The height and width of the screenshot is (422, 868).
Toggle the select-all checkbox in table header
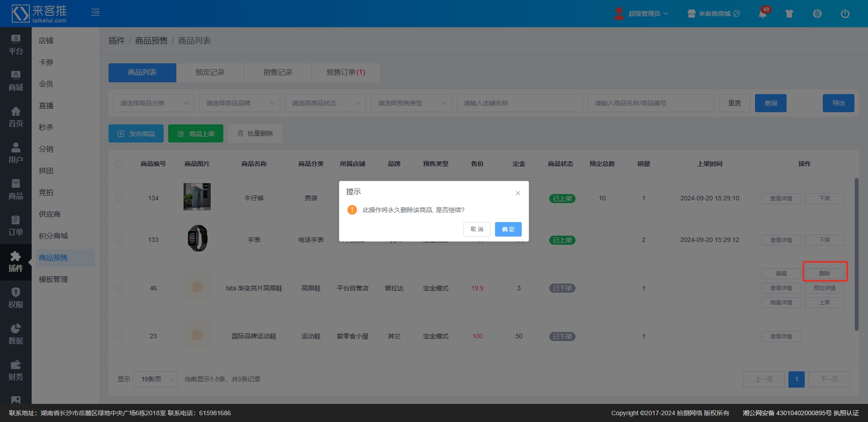(119, 164)
